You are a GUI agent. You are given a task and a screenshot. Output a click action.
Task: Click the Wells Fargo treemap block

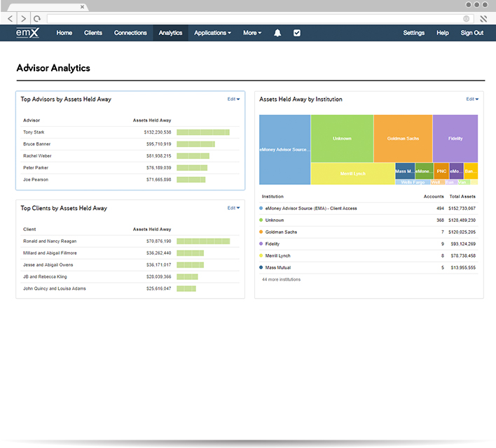413,182
